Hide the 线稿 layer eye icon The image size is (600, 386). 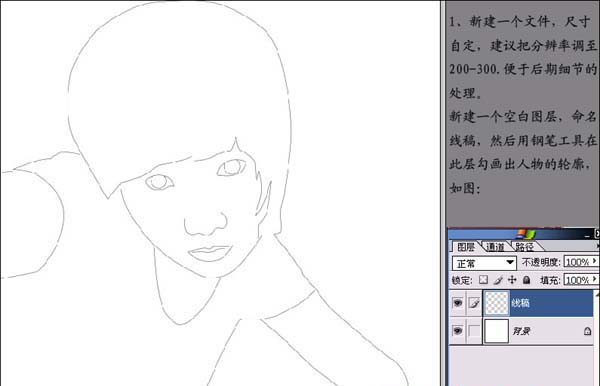[457, 303]
